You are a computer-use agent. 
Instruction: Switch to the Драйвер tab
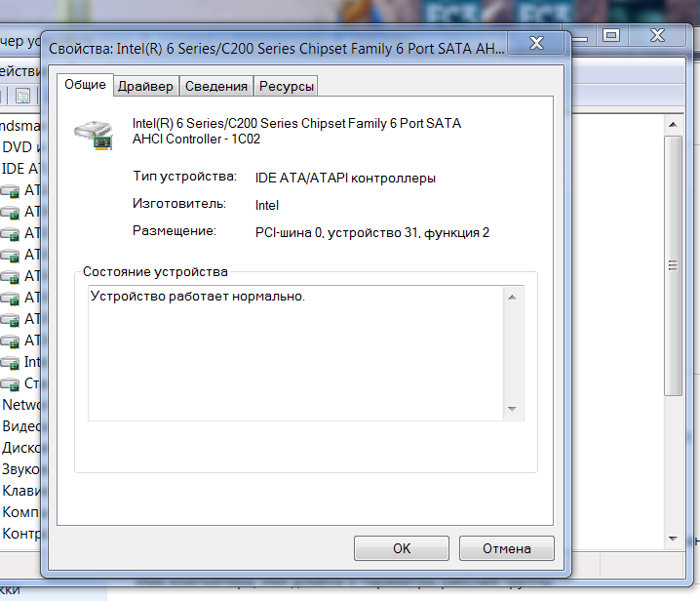coord(145,86)
